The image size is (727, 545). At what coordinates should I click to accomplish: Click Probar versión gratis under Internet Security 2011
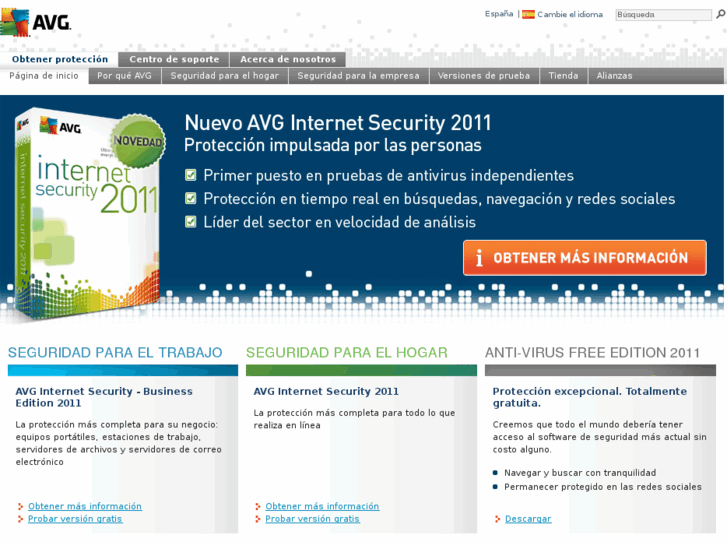tap(312, 519)
